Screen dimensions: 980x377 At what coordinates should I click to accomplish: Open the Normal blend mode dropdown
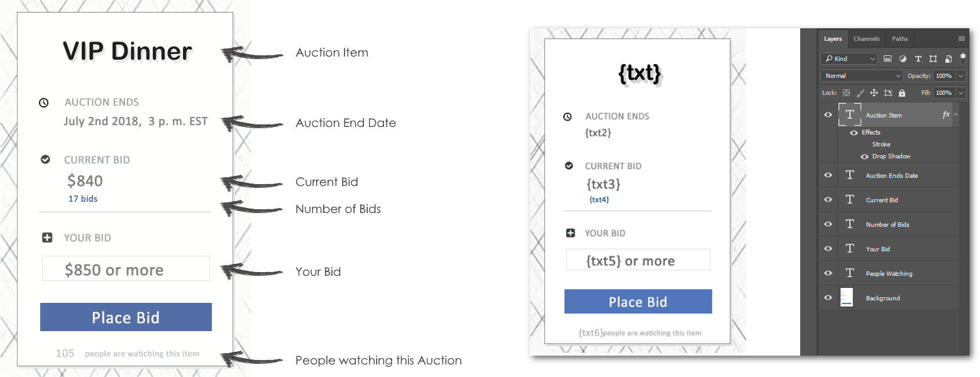[x=862, y=75]
